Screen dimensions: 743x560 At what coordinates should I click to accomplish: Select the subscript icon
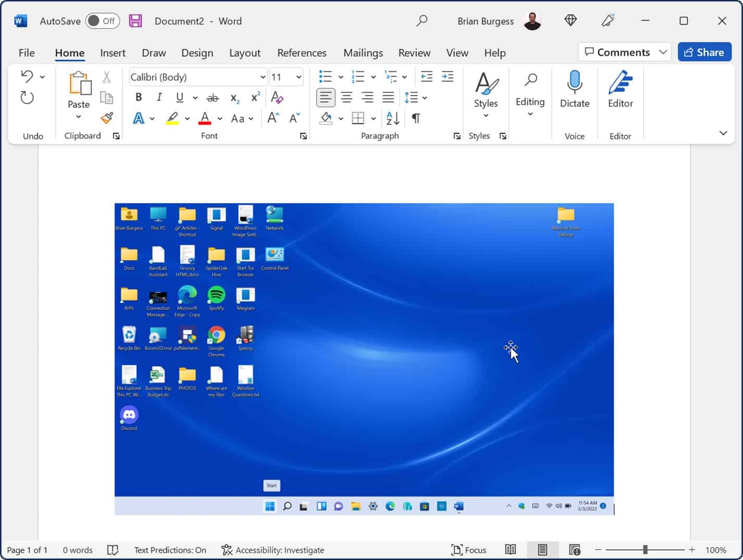click(x=234, y=97)
